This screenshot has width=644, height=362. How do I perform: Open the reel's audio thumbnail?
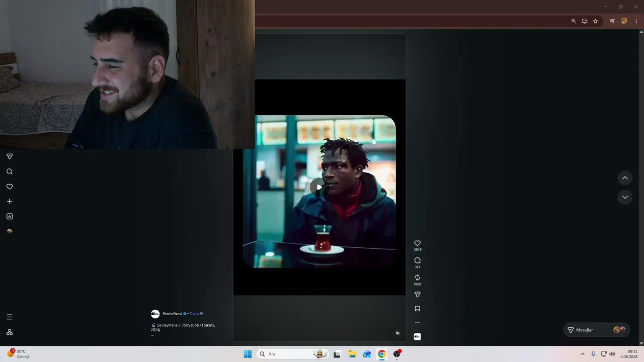(x=417, y=337)
